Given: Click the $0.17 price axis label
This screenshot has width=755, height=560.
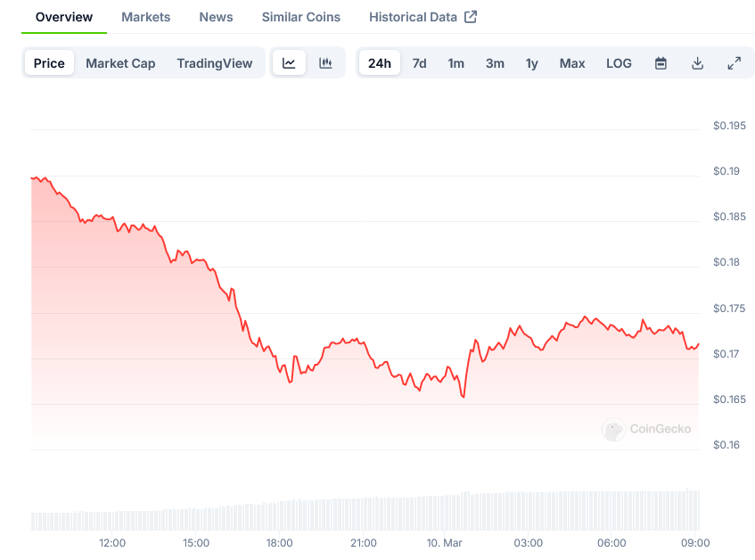Looking at the screenshot, I should point(726,354).
